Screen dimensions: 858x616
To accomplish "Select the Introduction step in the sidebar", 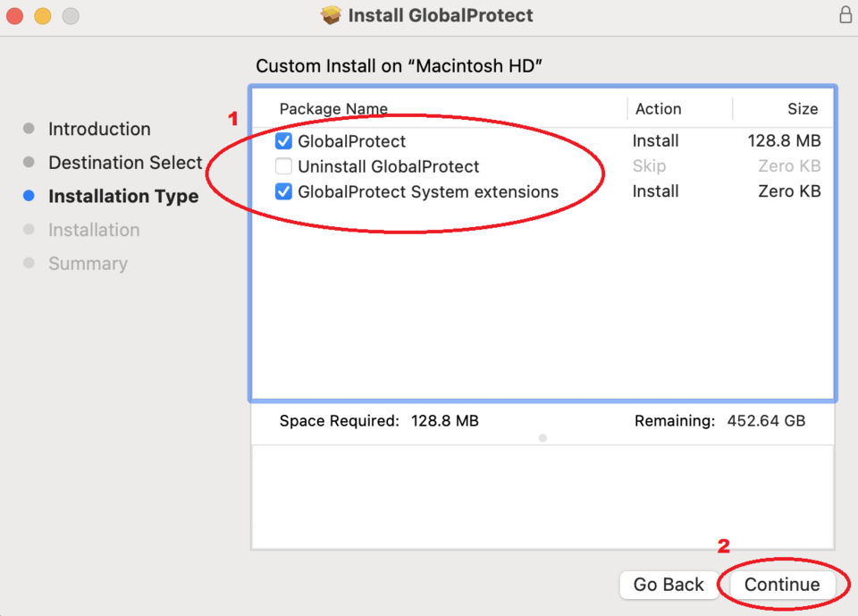I will (x=99, y=129).
